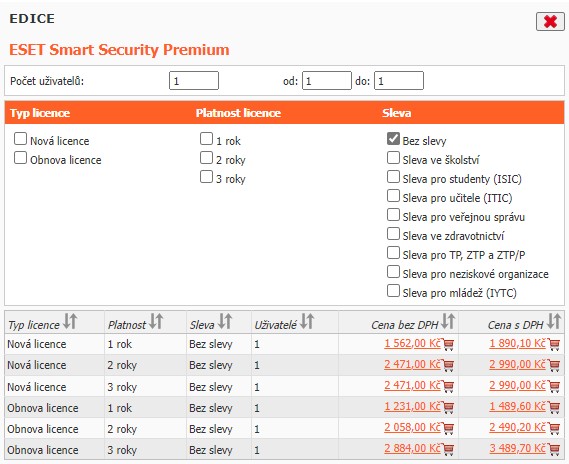Cart icon beside Nová licence 3 roky 2 471,00 Kč

click(449, 386)
